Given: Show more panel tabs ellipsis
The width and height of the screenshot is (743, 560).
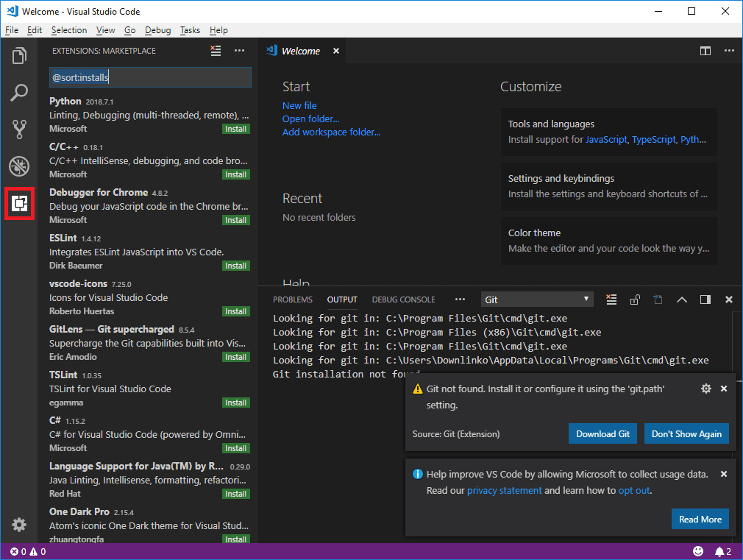Looking at the screenshot, I should [460, 300].
